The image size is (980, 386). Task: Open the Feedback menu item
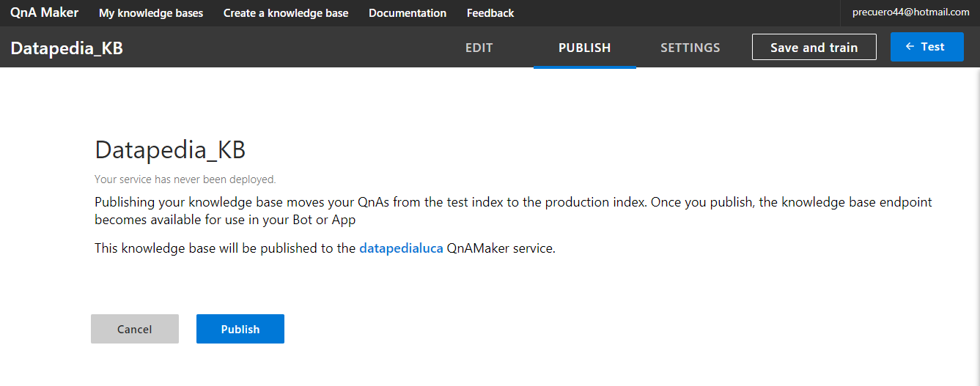pyautogui.click(x=490, y=13)
